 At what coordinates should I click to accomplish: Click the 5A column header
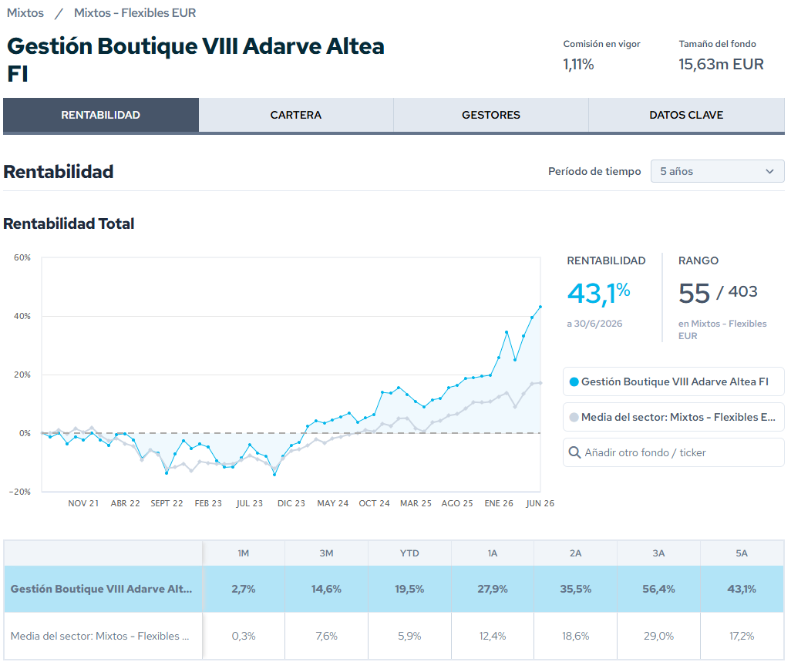[x=742, y=553]
